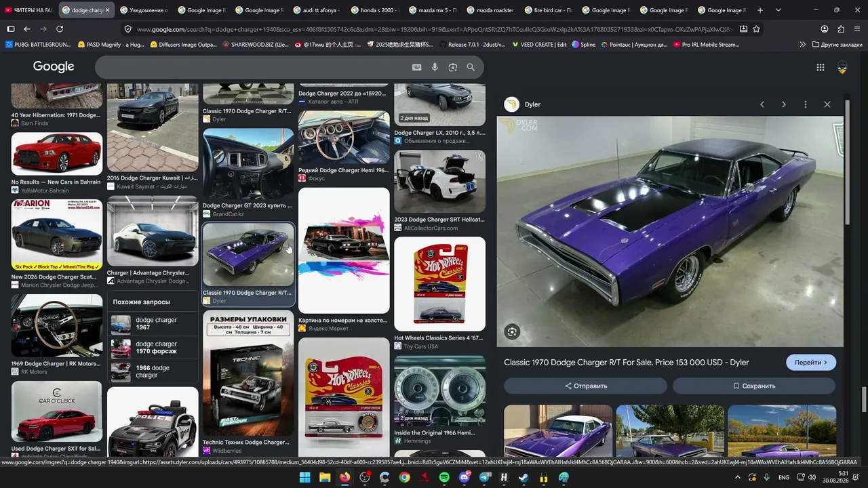Switch the ENG input language indicator
The image size is (868, 488).
point(784,477)
